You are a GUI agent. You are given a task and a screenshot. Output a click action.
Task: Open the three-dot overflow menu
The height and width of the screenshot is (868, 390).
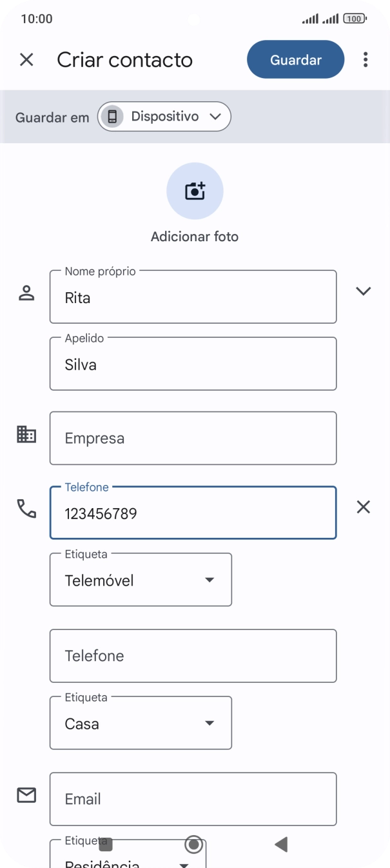365,59
